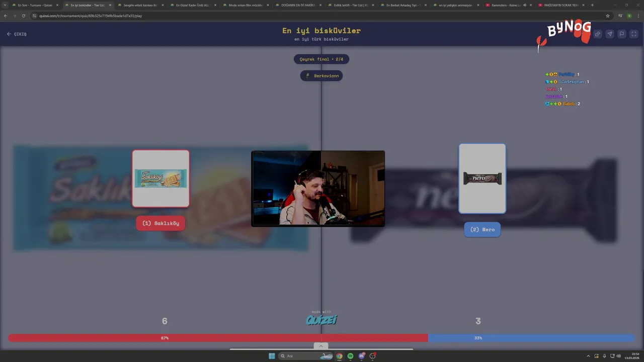Viewport: 644px width, 362px height.
Task: Click the browser forward button
Action: pos(14,16)
